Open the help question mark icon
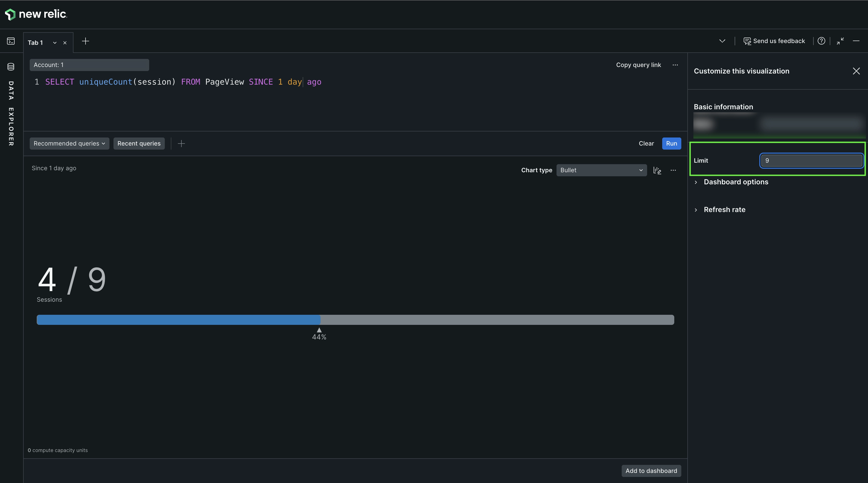Screen dimensions: 868x483 pyautogui.click(x=821, y=41)
